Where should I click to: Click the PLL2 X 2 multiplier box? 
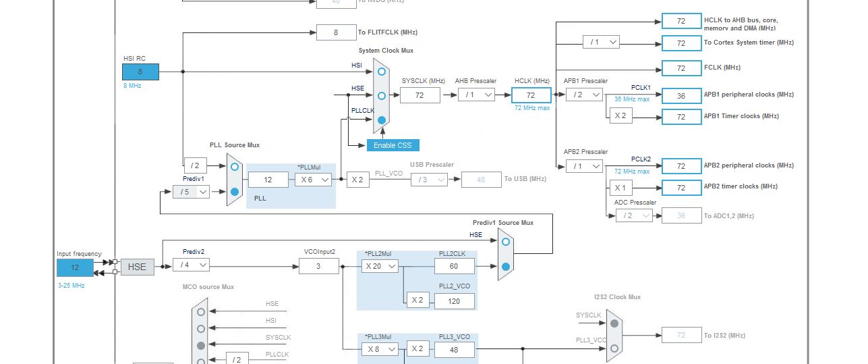click(418, 301)
